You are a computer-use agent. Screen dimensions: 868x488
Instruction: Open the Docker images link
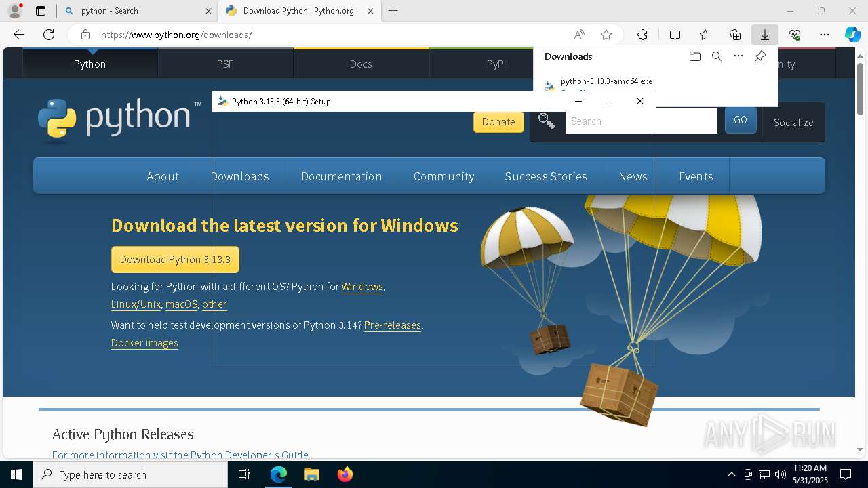144,343
